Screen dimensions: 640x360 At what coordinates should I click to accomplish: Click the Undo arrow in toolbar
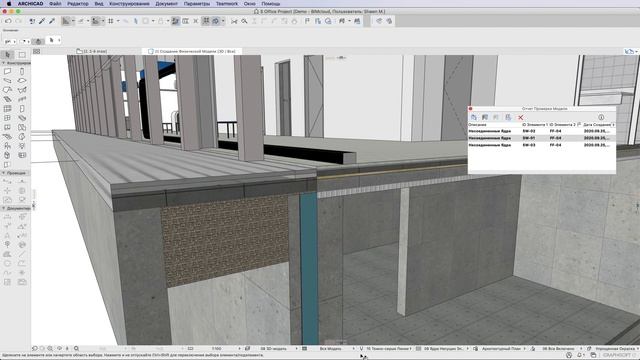tap(8, 21)
